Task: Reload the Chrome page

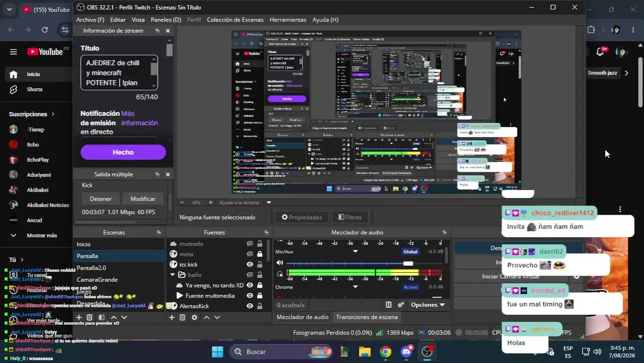Action: click(x=45, y=30)
